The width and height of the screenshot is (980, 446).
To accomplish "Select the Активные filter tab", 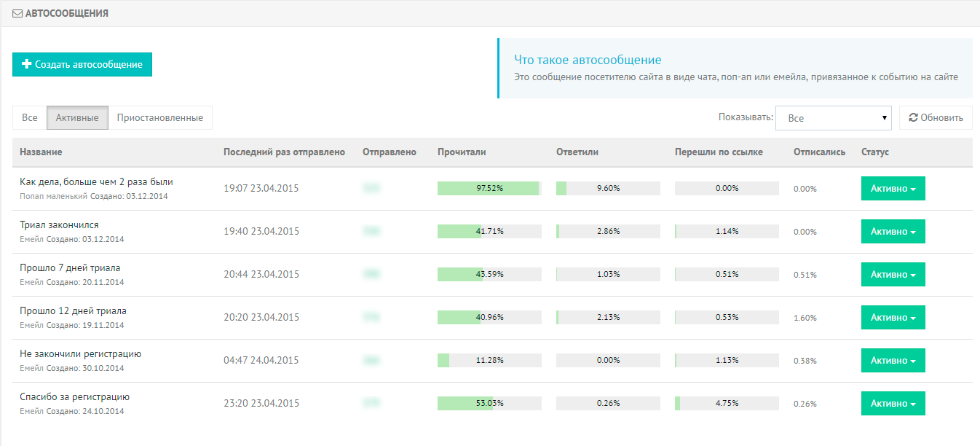I will pyautogui.click(x=77, y=117).
